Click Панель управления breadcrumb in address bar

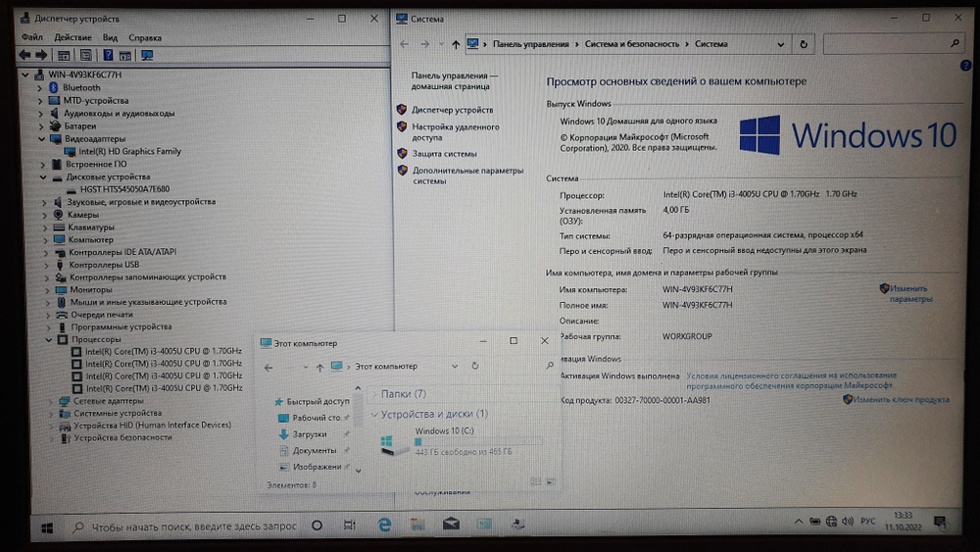point(530,44)
